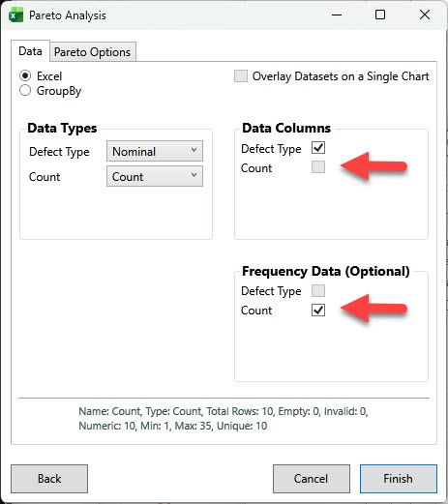The height and width of the screenshot is (504, 448).
Task: Click the Finish button
Action: [x=399, y=479]
